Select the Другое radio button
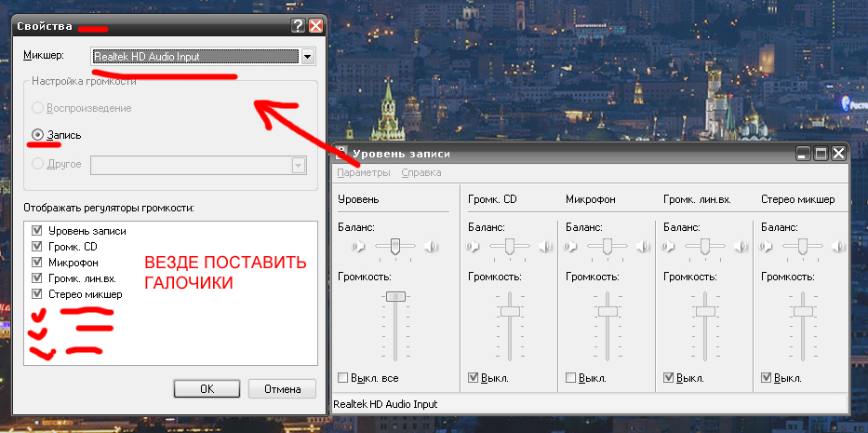868x433 pixels. click(37, 164)
